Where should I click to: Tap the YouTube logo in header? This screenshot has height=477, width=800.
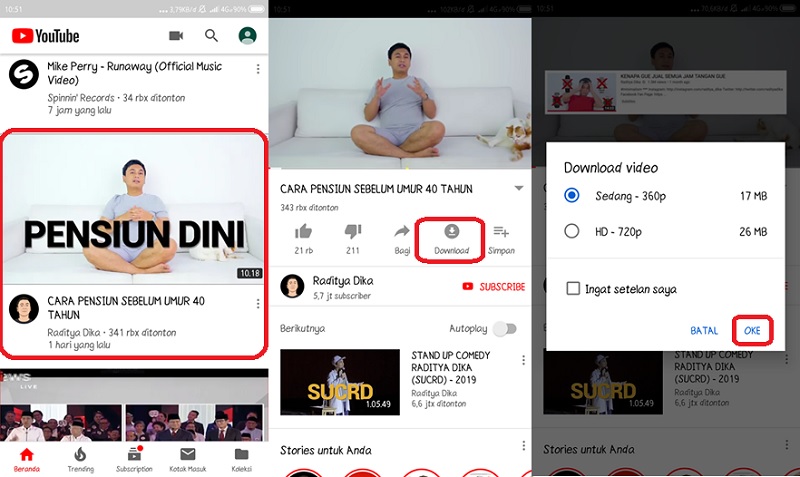tap(45, 36)
